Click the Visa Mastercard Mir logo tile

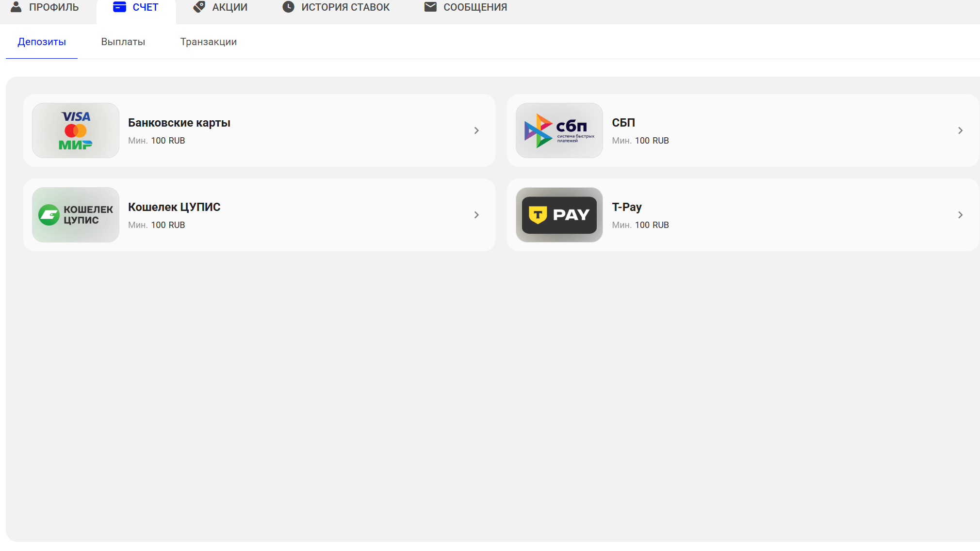coord(75,130)
